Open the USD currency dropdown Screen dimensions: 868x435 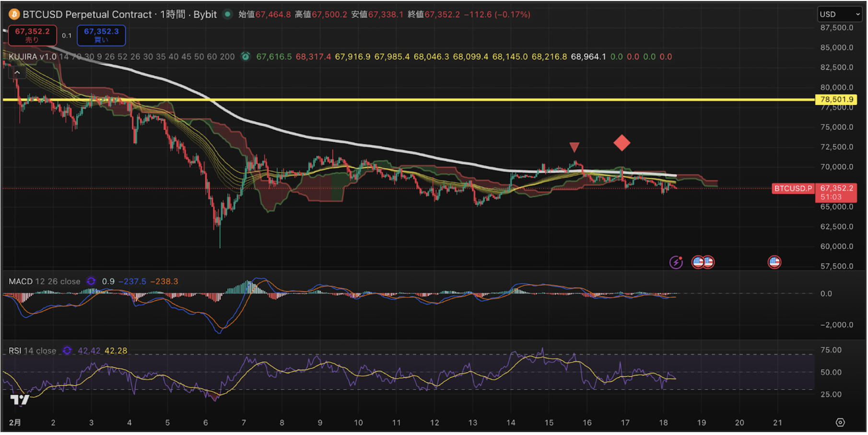pos(839,14)
